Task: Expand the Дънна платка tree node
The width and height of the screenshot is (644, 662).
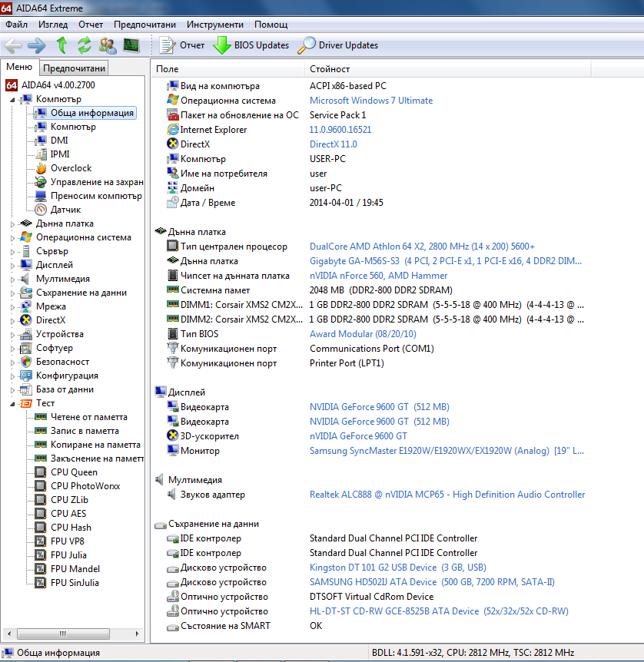Action: [x=12, y=224]
